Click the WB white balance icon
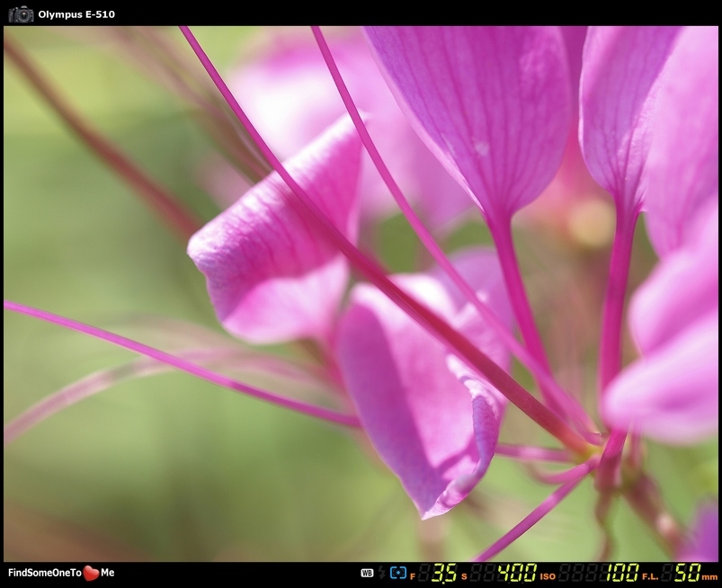This screenshot has width=722, height=588. [x=367, y=573]
